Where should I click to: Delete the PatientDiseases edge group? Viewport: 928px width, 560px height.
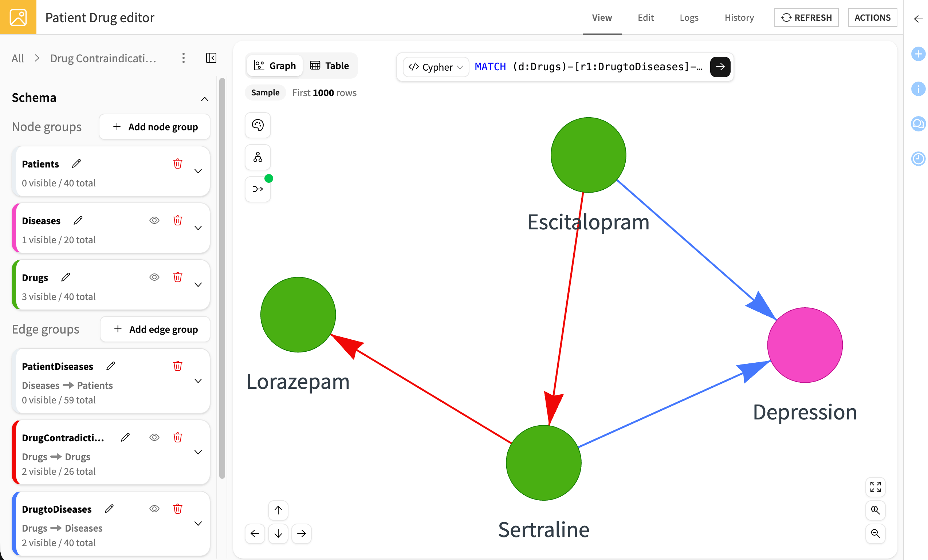coord(178,366)
